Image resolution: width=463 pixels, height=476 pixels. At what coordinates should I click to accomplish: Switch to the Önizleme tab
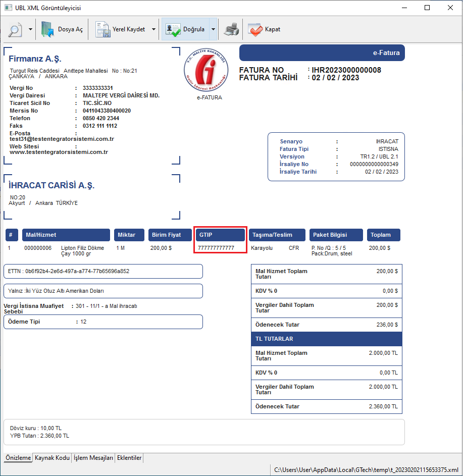(x=19, y=458)
